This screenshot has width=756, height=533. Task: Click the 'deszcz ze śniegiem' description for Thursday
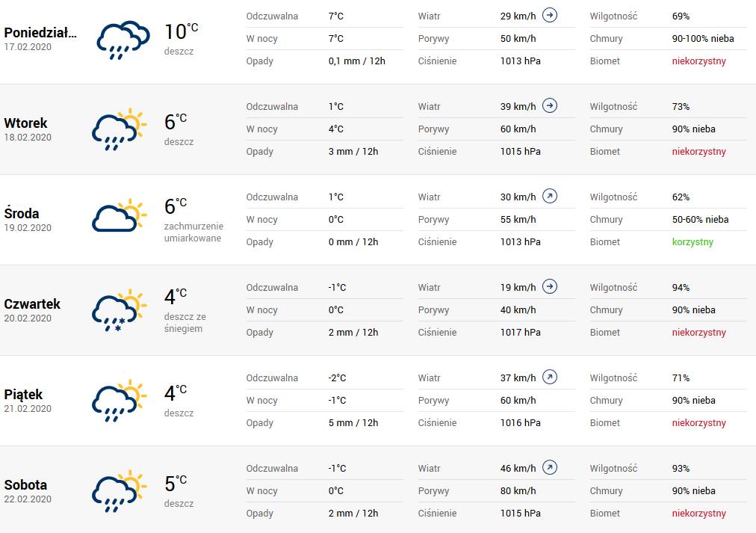[x=185, y=323]
